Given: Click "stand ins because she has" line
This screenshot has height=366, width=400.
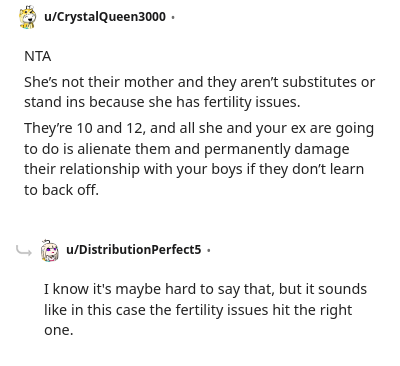Looking at the screenshot, I should click(x=112, y=102).
